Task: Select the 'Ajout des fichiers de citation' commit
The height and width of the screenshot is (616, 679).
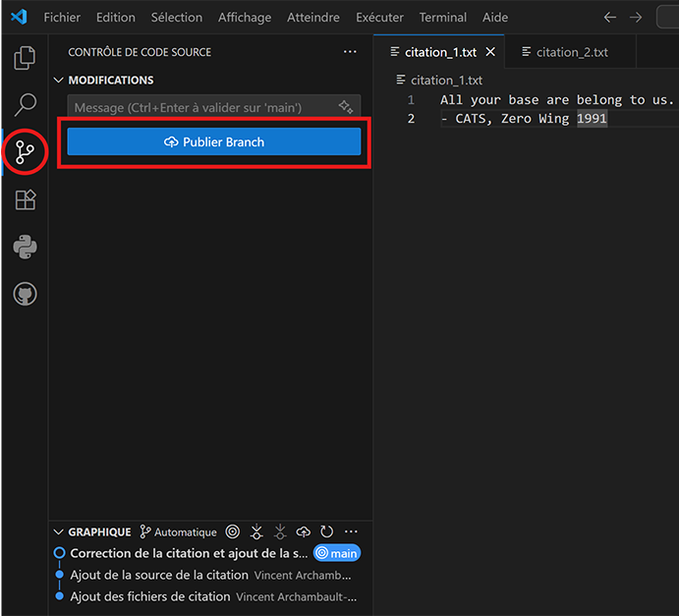Action: point(149,596)
